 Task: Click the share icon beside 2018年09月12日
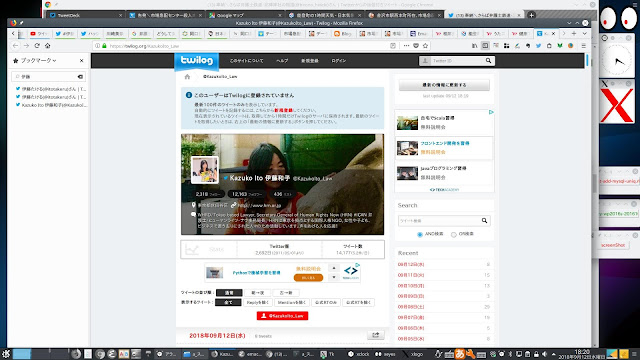tap(376, 335)
